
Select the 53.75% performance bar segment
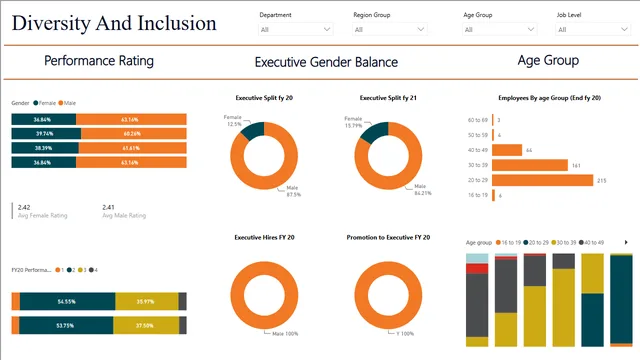(x=66, y=325)
